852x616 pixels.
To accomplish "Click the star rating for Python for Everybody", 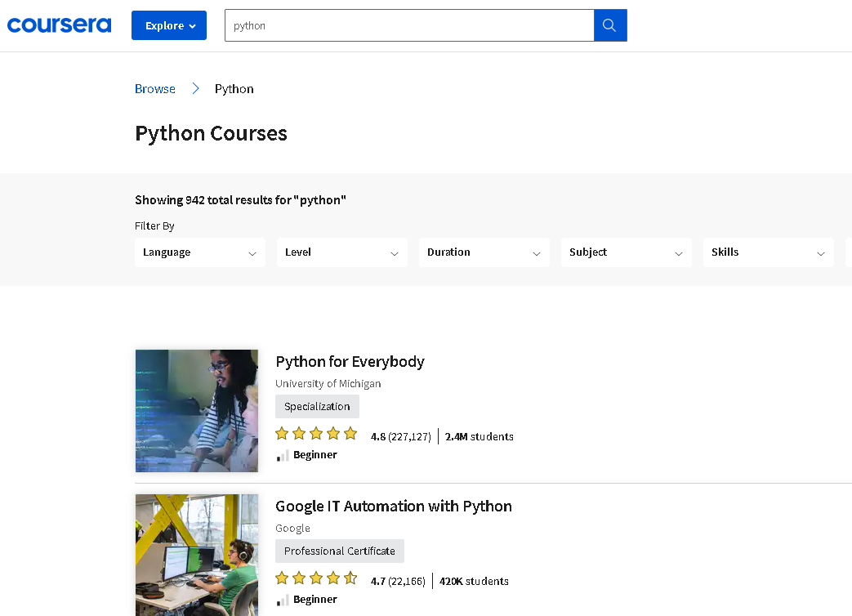I will [x=316, y=434].
